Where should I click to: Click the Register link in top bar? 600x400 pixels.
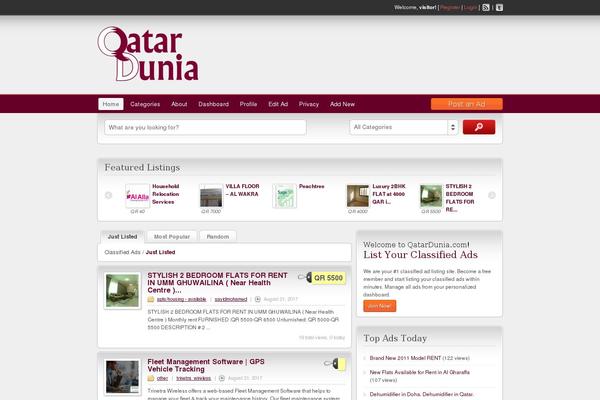[450, 7]
